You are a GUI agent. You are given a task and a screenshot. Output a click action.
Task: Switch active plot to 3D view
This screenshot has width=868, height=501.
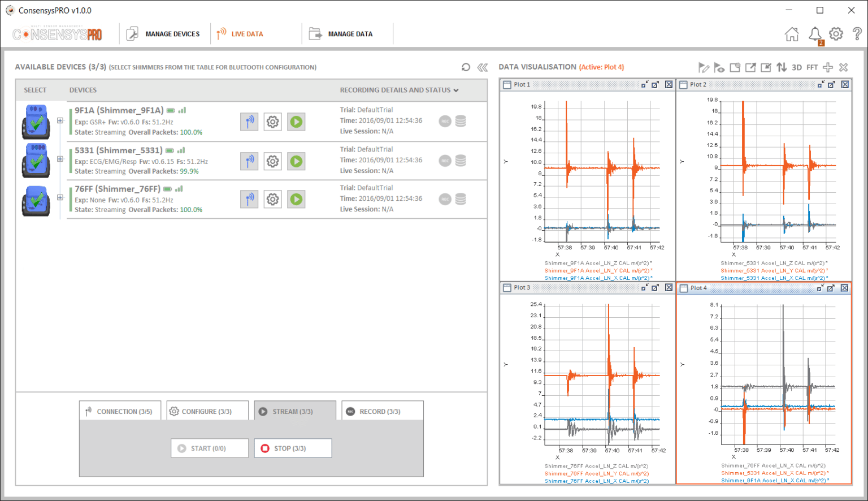tap(797, 67)
